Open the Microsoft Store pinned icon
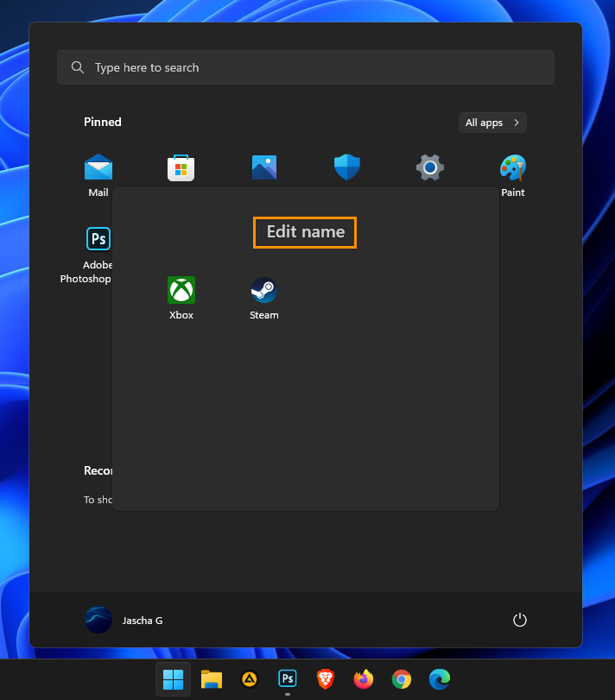Image resolution: width=615 pixels, height=700 pixels. 181,167
